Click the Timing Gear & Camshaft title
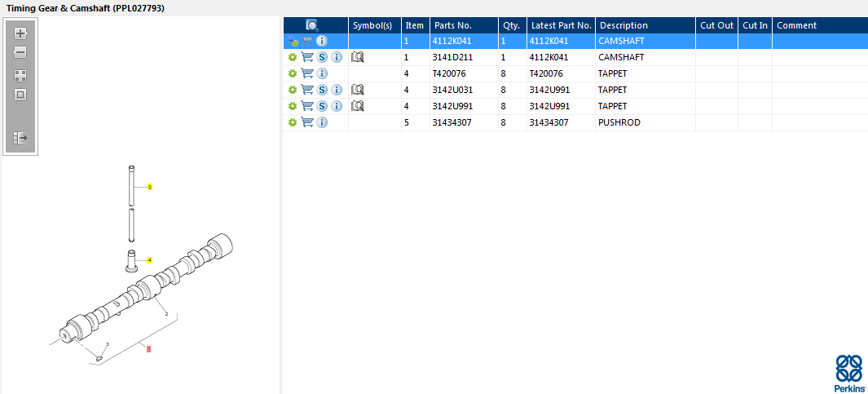Viewport: 868px width, 394px height. point(86,9)
